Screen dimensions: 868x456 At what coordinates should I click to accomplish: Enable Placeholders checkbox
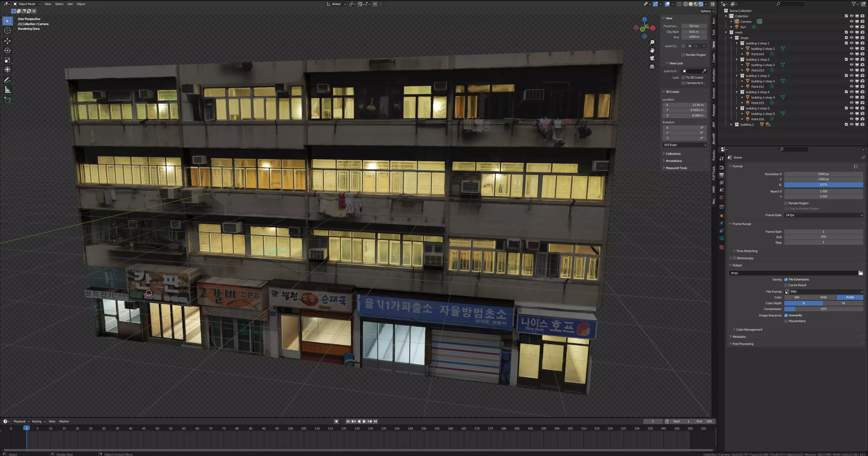coord(786,321)
